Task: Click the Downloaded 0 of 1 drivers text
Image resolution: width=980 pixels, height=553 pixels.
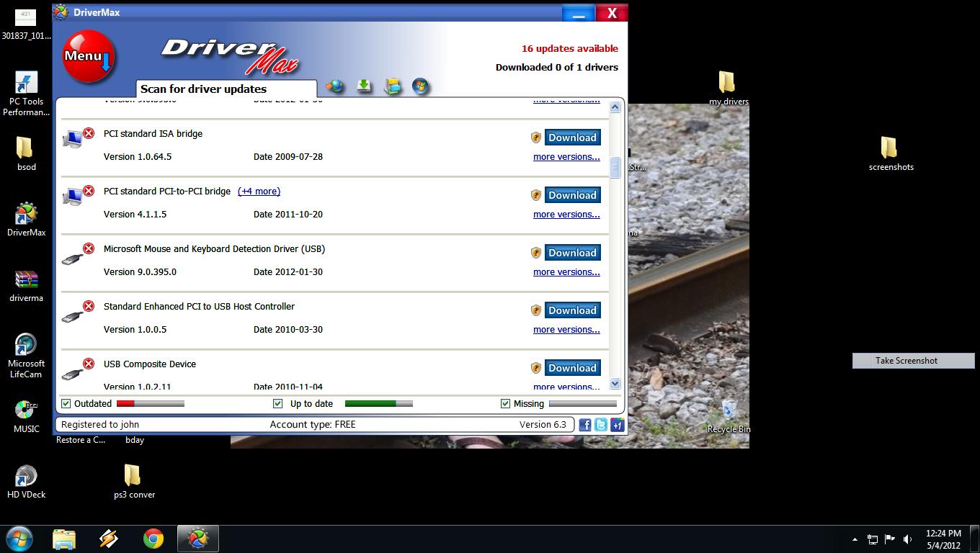Action: 557,67
